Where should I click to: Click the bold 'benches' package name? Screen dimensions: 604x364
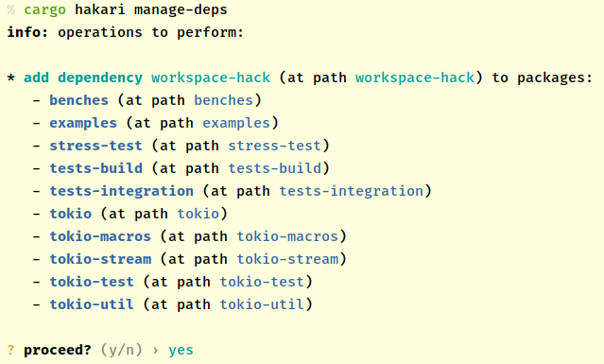pos(79,100)
